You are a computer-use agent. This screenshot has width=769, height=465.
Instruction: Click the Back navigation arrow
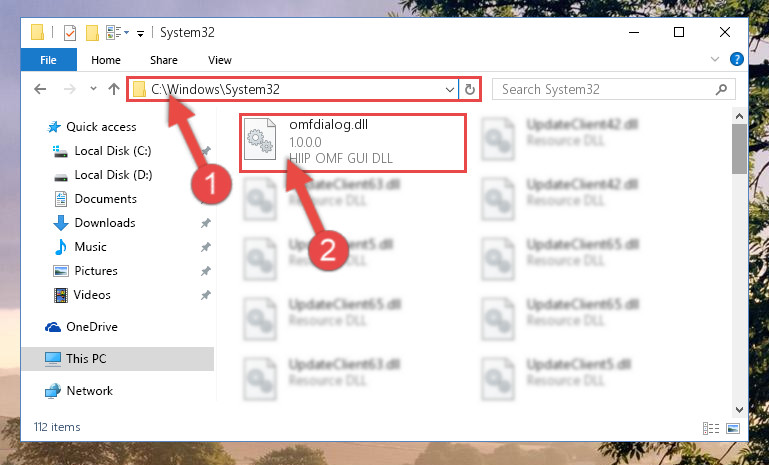point(40,89)
